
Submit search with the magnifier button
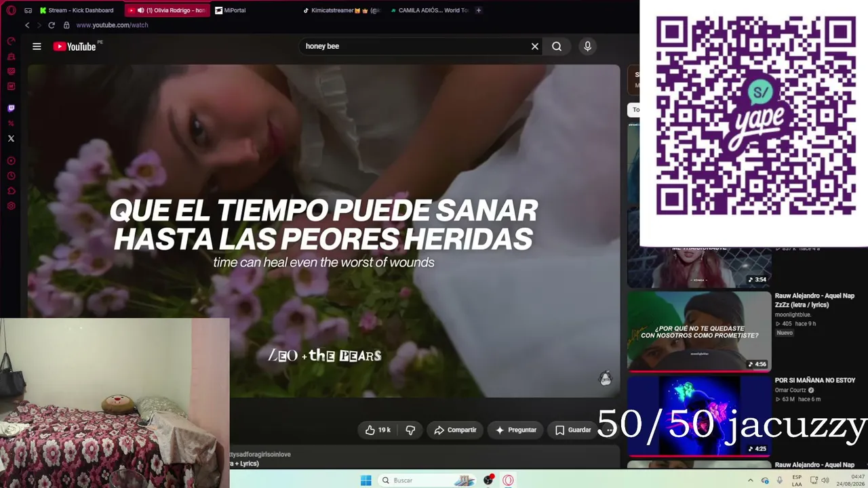click(x=557, y=46)
